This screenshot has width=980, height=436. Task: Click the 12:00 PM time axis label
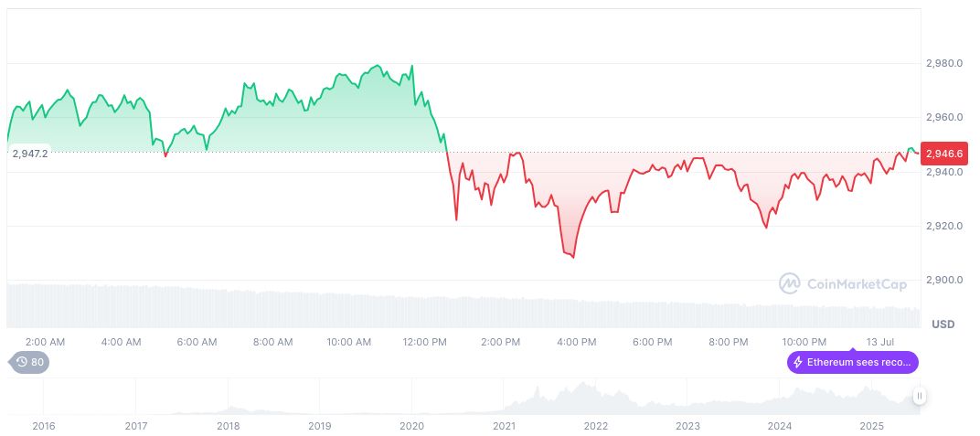point(424,342)
